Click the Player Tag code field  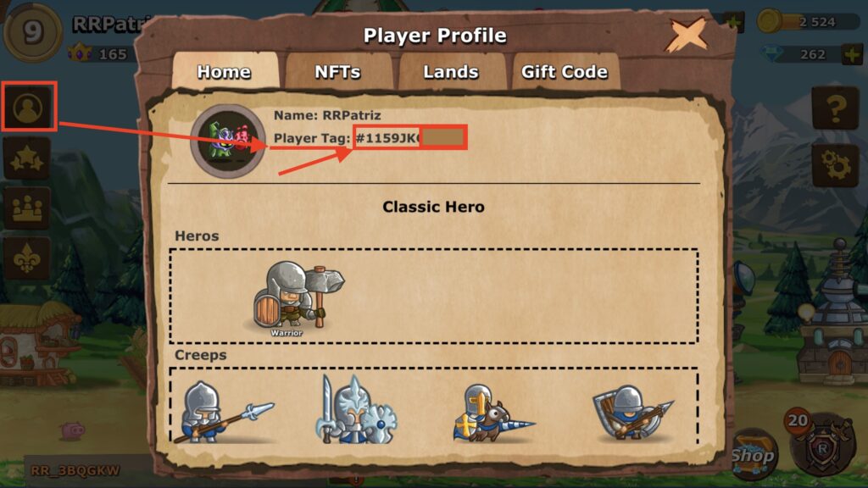point(410,138)
